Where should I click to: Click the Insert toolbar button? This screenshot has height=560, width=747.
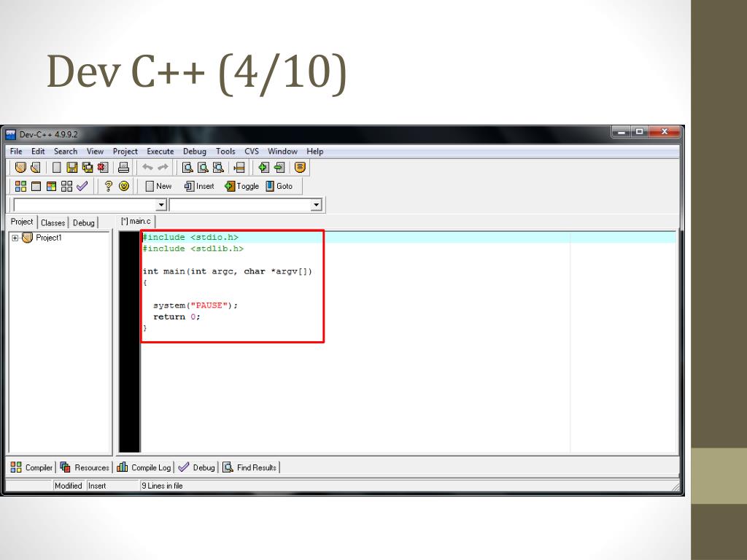click(x=199, y=186)
